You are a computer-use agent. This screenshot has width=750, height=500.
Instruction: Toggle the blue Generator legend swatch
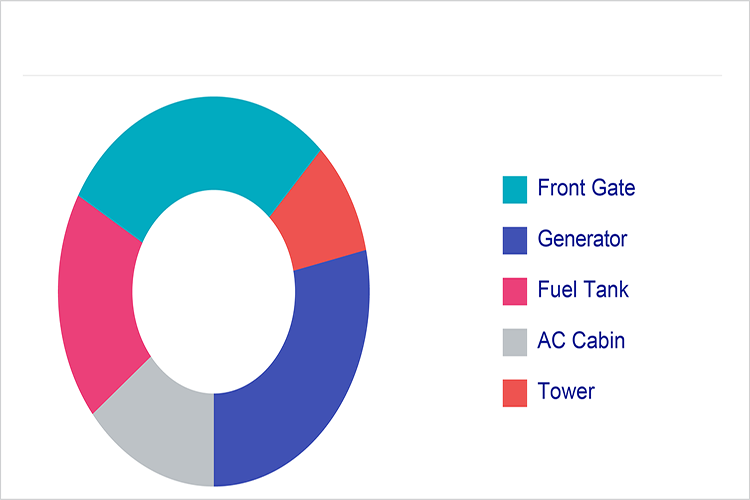(x=514, y=241)
